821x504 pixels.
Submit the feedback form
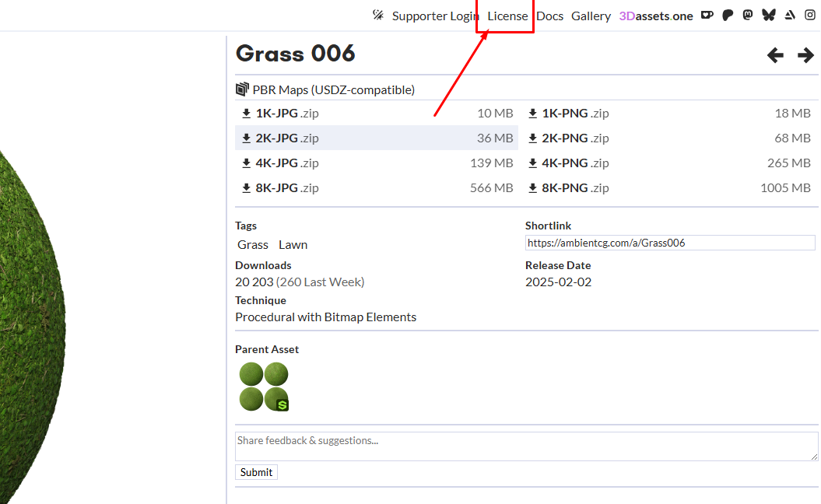[x=256, y=472]
